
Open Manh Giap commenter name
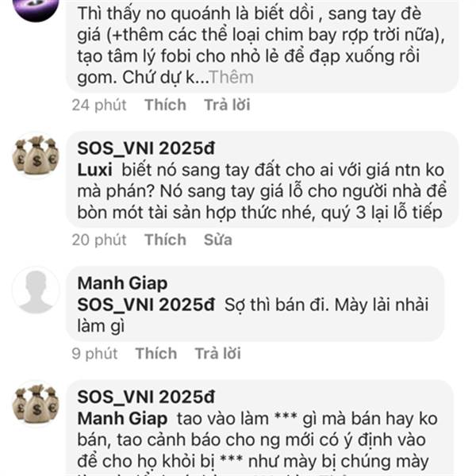pos(122,283)
